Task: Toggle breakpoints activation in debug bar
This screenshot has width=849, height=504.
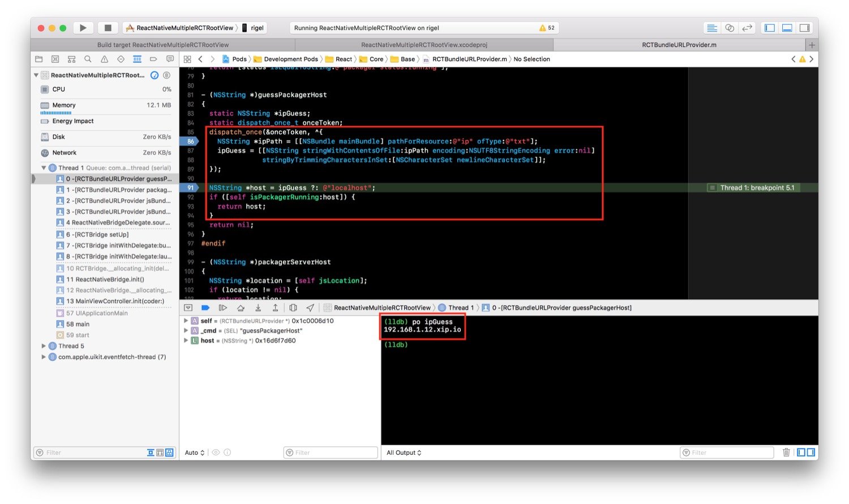Action: (205, 308)
